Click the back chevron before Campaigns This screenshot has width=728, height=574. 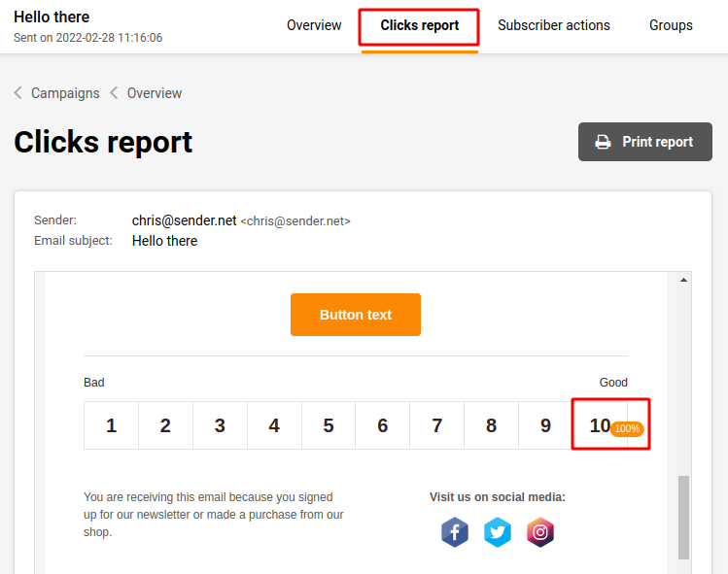point(18,93)
